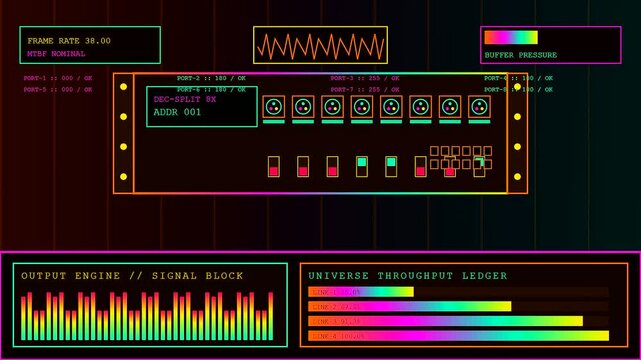Click the PORT-5 :: 000 / OK line
Viewport: 641px width, 360px height.
point(58,89)
